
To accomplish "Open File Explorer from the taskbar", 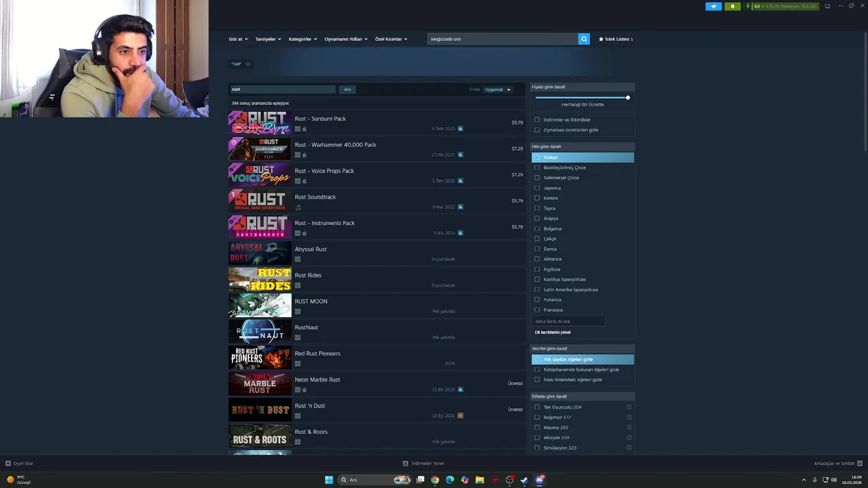I will [479, 480].
